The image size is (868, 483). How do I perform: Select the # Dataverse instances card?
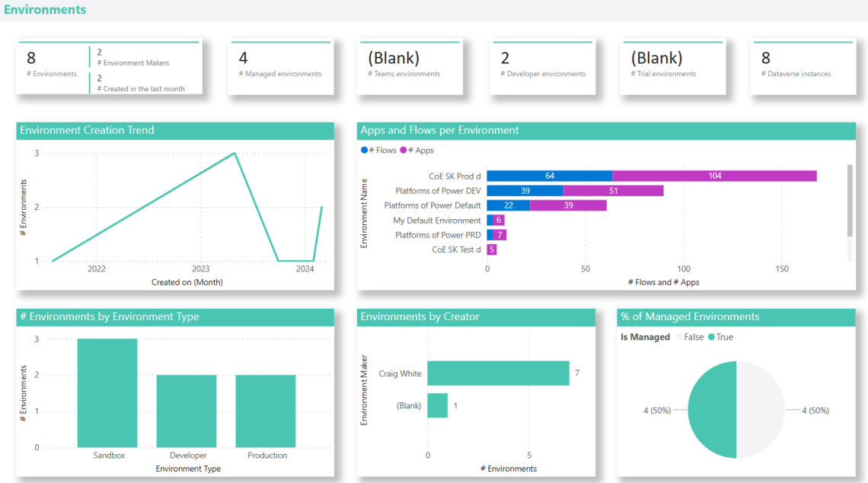click(x=802, y=66)
